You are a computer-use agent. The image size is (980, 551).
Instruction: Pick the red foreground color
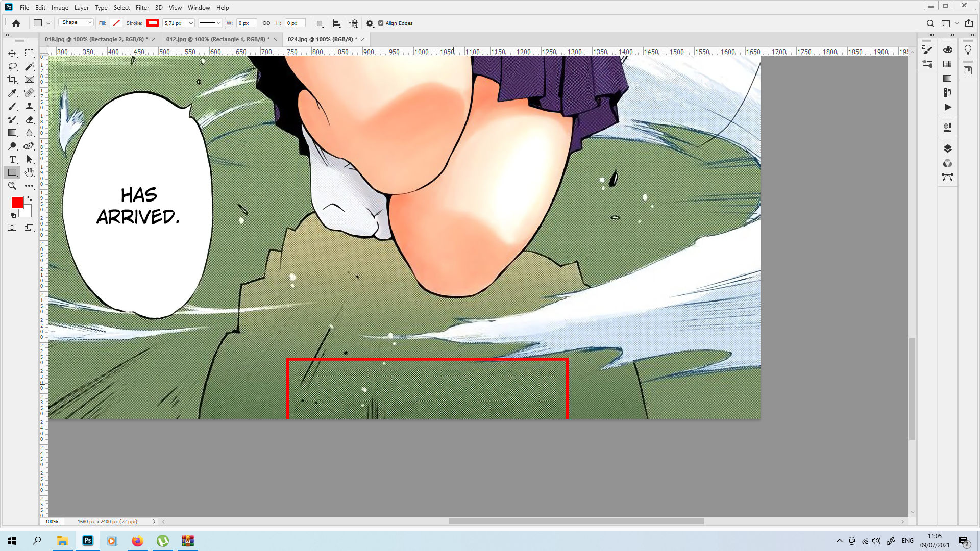(17, 203)
